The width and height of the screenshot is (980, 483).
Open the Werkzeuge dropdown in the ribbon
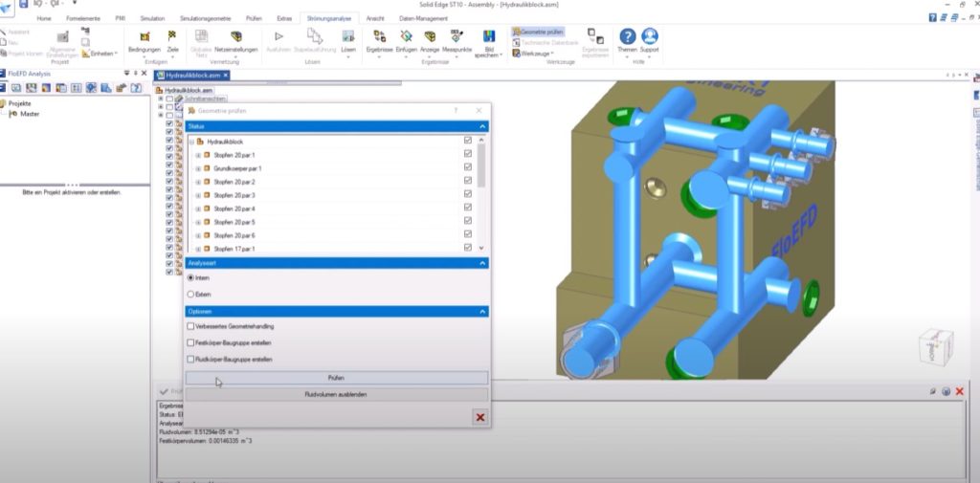pos(532,54)
